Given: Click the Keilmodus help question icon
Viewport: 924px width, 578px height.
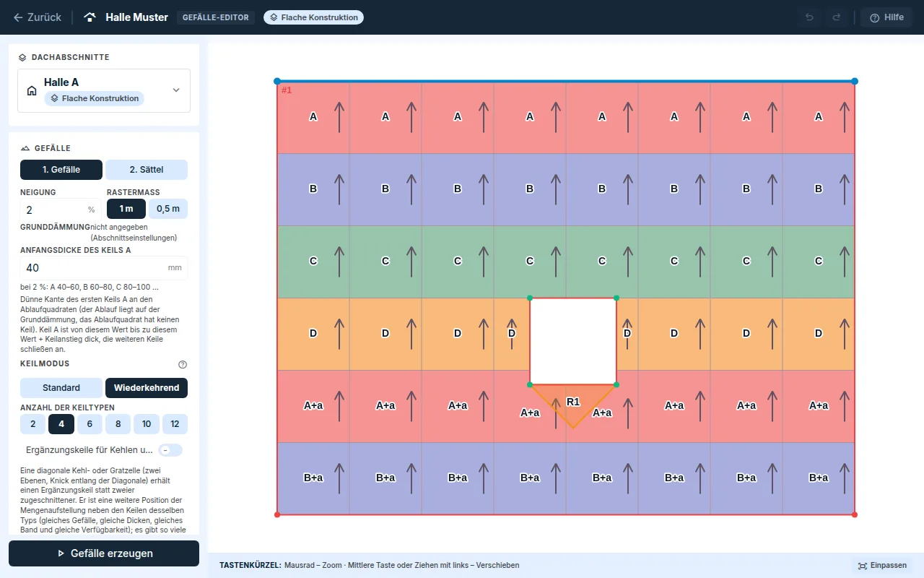Looking at the screenshot, I should [x=183, y=365].
